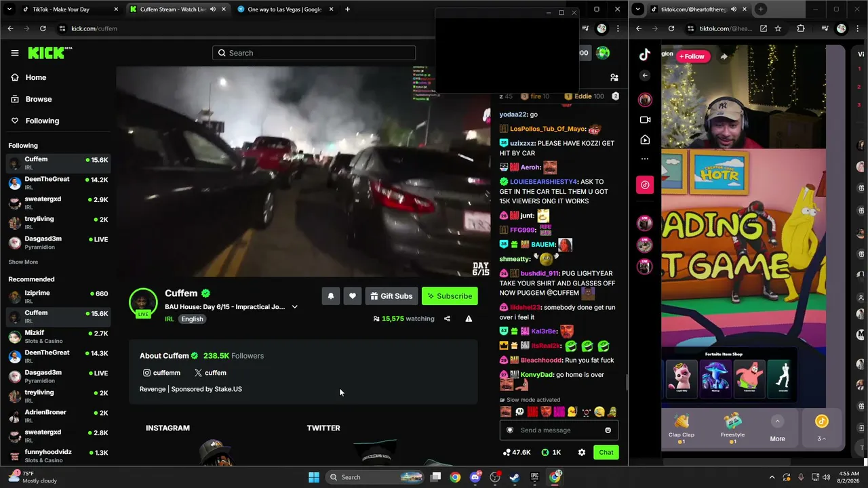Type in the Kick search field
This screenshot has width=868, height=488.
click(314, 53)
